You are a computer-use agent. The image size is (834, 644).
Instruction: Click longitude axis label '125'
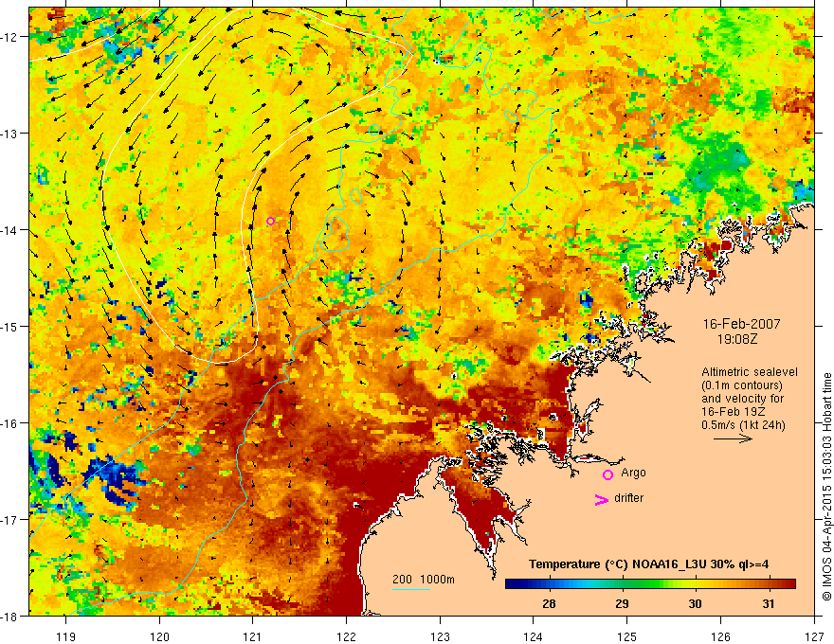[x=627, y=636]
